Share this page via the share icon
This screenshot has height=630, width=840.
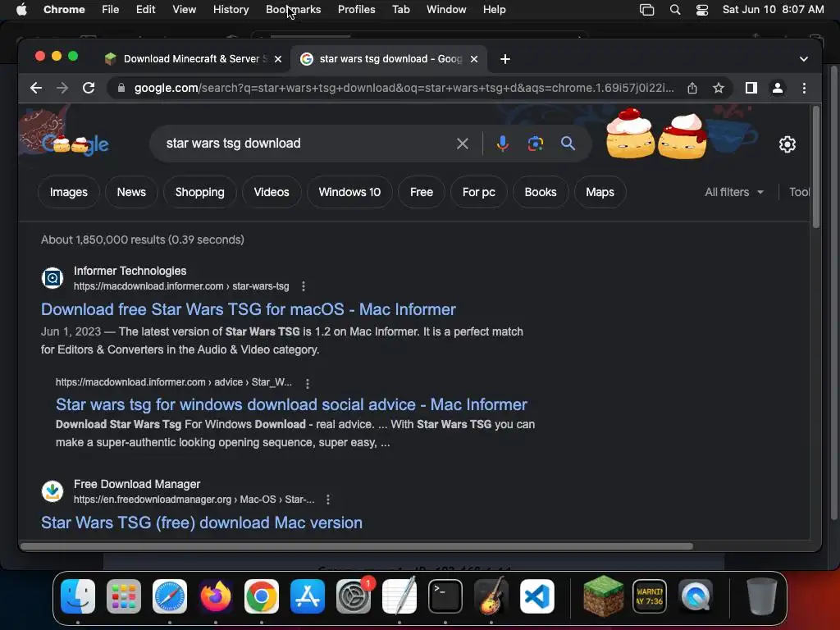click(692, 88)
